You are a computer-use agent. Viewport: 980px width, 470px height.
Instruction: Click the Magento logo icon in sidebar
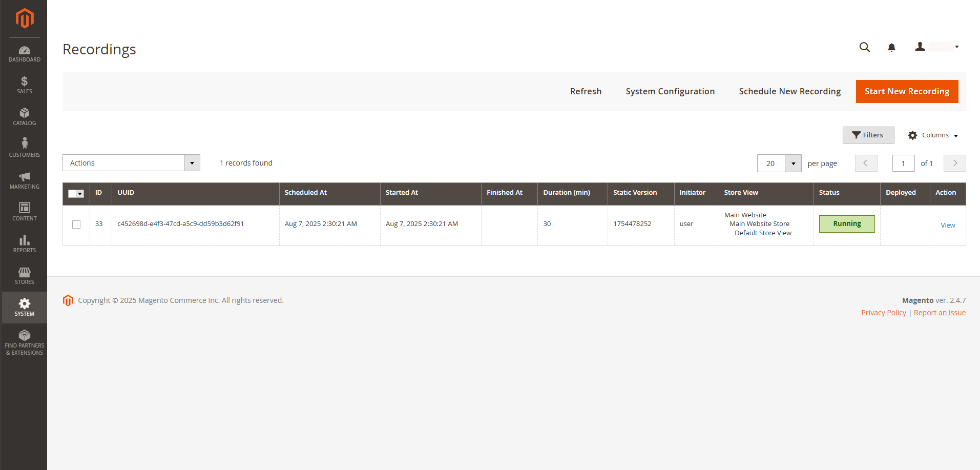pyautogui.click(x=25, y=18)
